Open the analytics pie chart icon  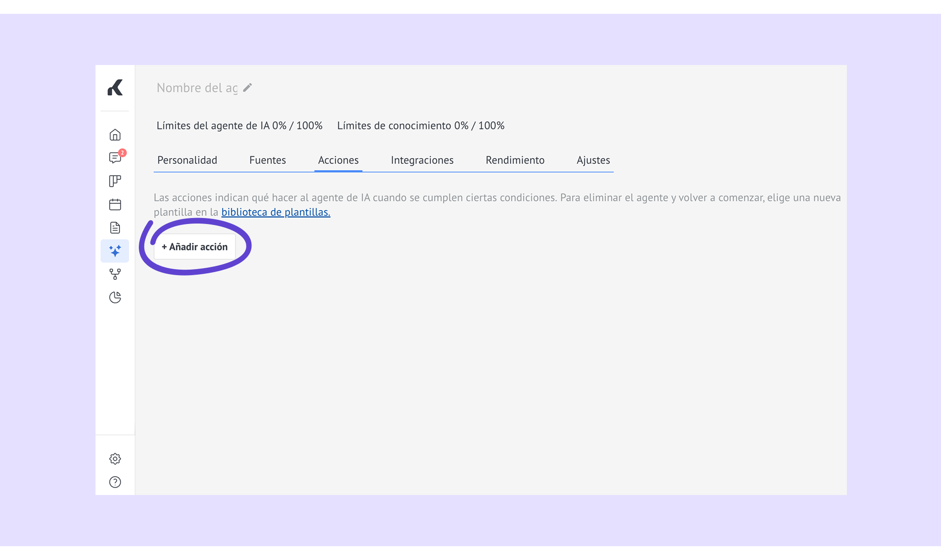115,297
